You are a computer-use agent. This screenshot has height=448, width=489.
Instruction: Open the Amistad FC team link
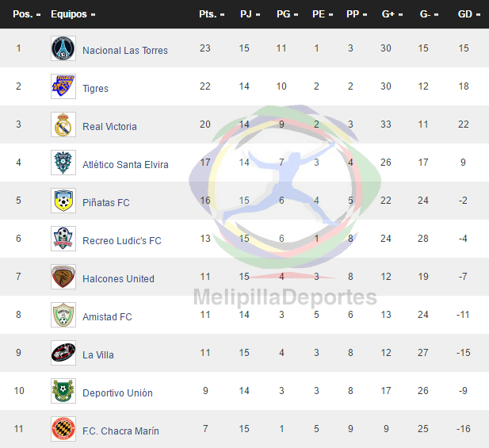pyautogui.click(x=107, y=317)
